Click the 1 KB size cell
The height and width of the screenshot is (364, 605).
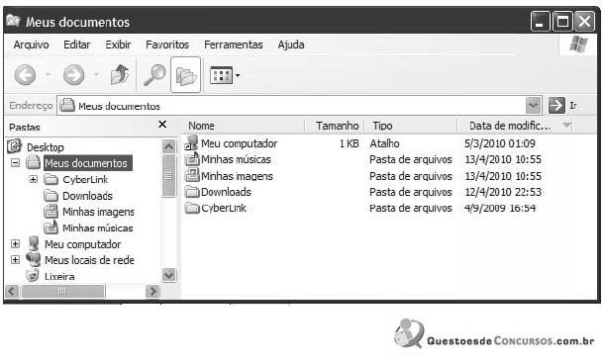[x=350, y=143]
